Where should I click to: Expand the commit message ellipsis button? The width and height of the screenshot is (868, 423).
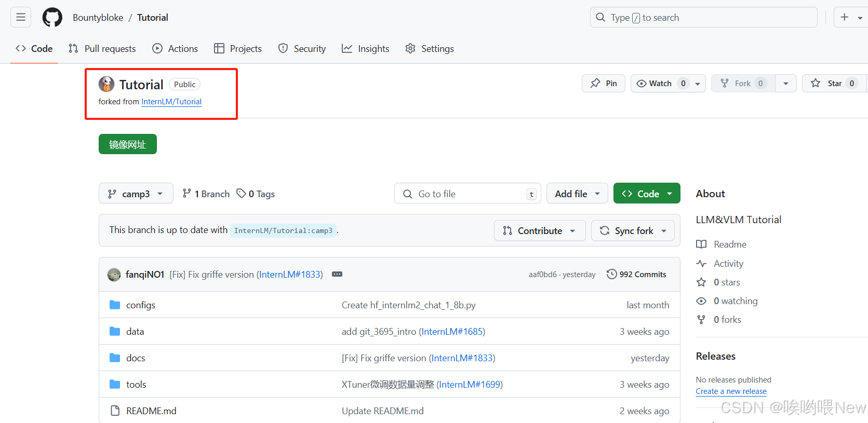tap(337, 274)
